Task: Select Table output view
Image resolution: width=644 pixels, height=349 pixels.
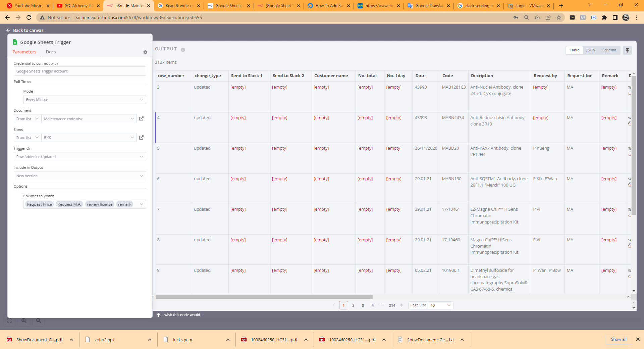Action: click(574, 50)
